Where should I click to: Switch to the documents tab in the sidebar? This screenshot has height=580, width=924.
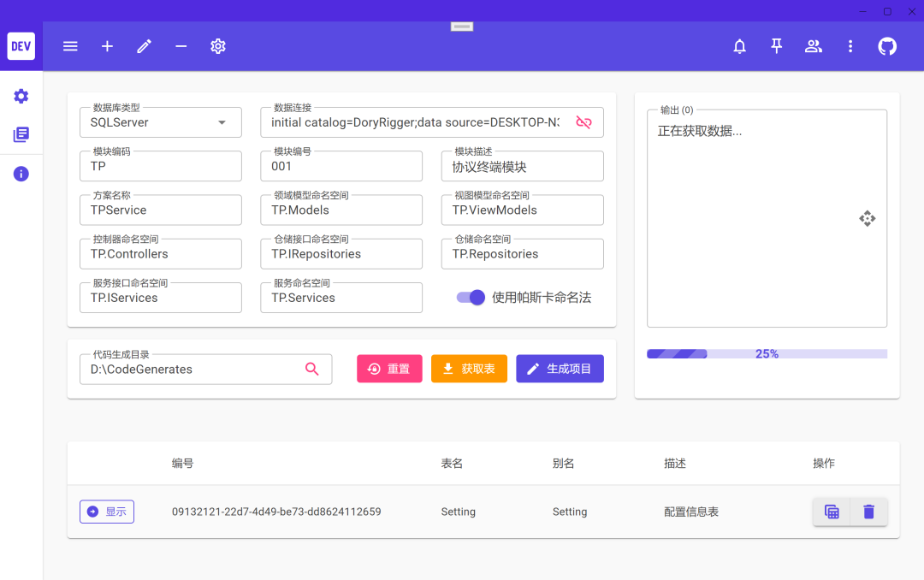pos(21,133)
